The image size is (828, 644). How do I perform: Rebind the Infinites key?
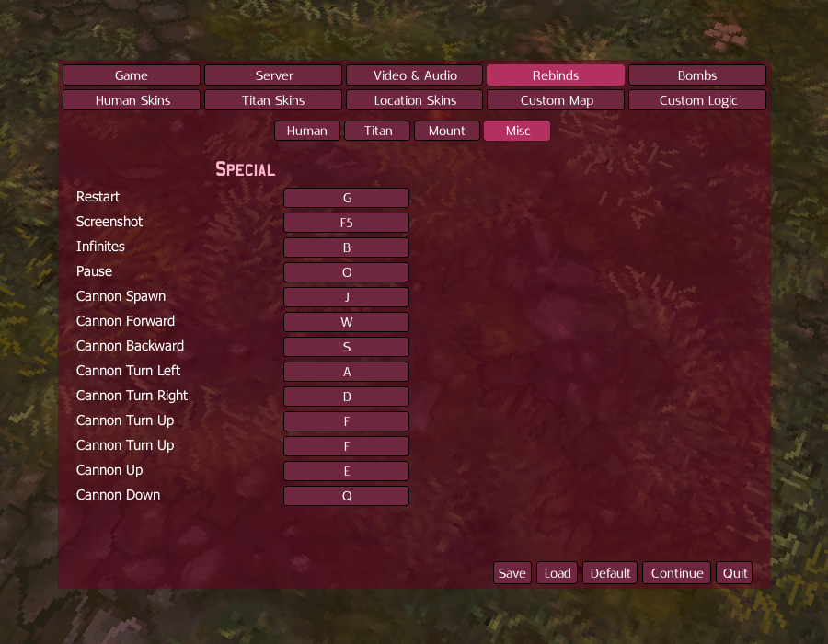(x=346, y=247)
